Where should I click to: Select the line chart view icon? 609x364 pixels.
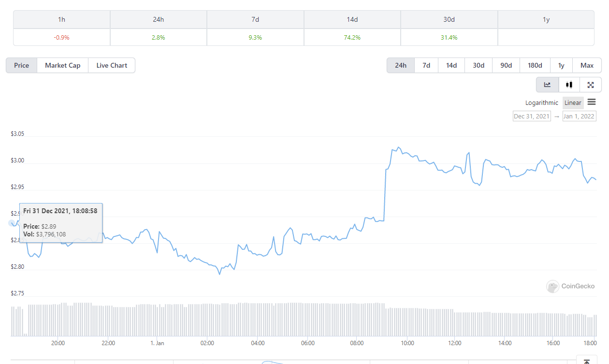point(547,84)
